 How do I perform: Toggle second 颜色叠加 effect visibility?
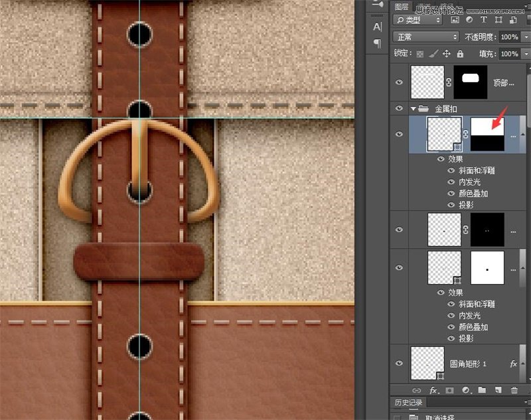tap(451, 327)
